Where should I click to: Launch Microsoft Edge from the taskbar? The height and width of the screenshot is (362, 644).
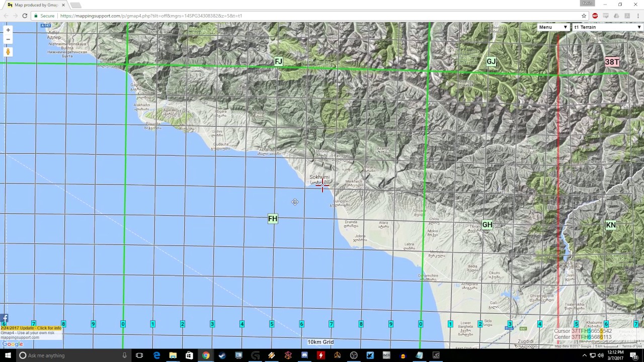coord(156,355)
